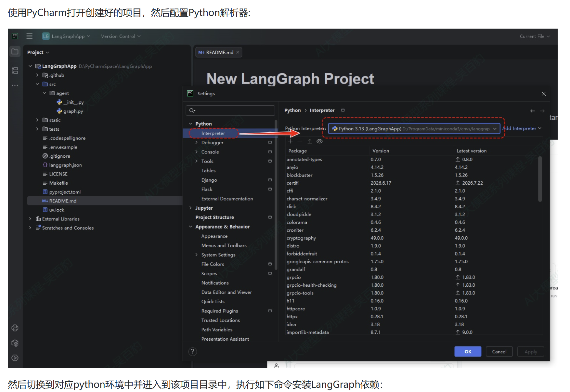
Task: Expand the .github folder
Action: pyautogui.click(x=37, y=75)
